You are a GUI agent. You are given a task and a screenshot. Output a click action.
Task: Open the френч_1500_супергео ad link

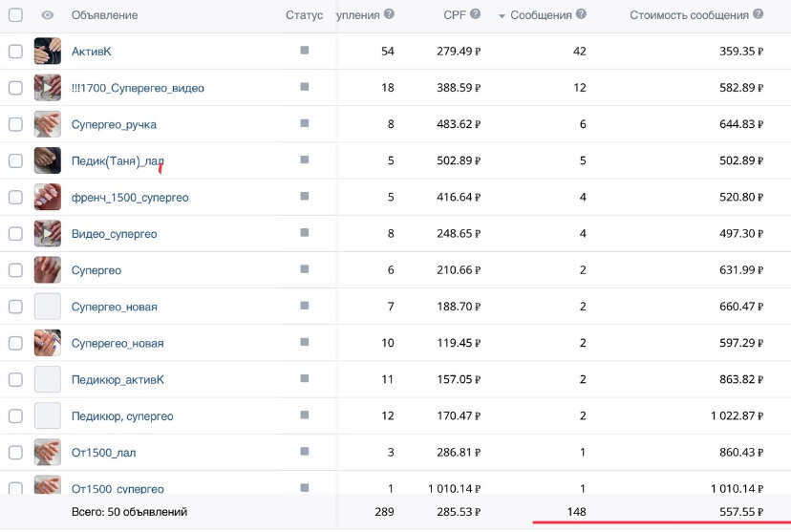coord(130,198)
